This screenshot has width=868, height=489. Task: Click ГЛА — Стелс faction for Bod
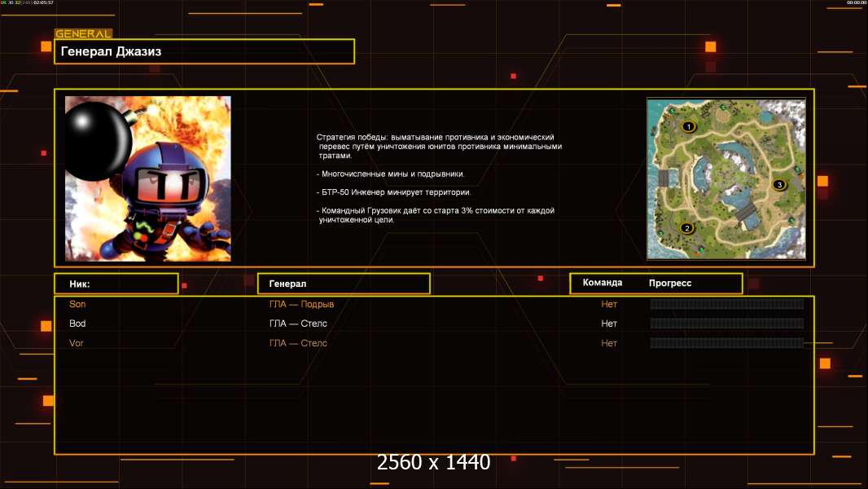[x=298, y=324]
